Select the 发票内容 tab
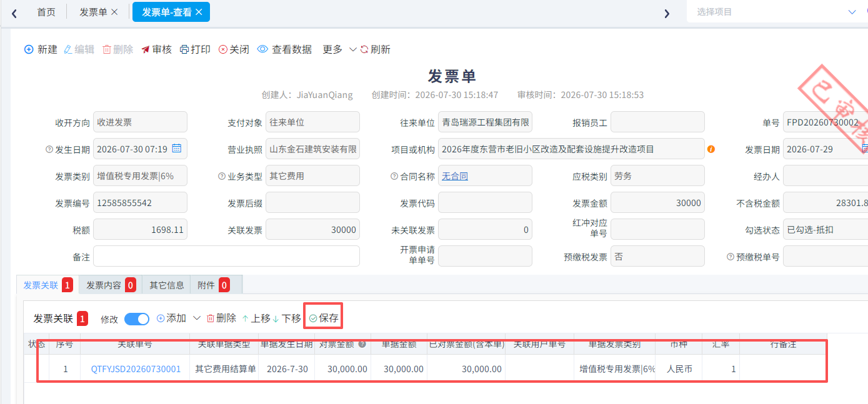The width and height of the screenshot is (868, 404). point(111,285)
